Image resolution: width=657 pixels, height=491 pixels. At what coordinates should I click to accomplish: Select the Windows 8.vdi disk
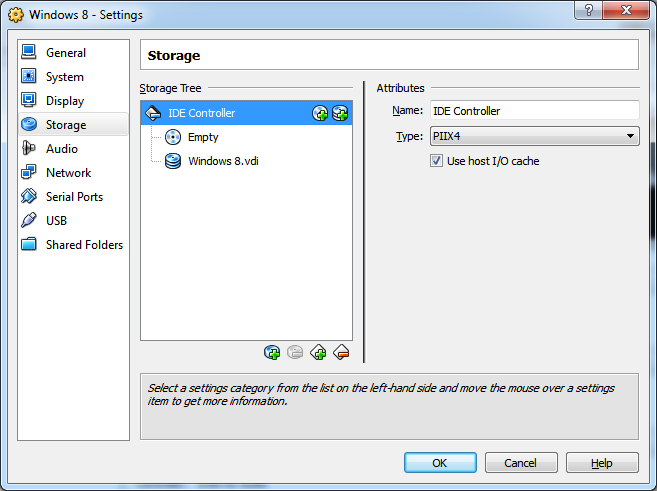click(x=222, y=161)
